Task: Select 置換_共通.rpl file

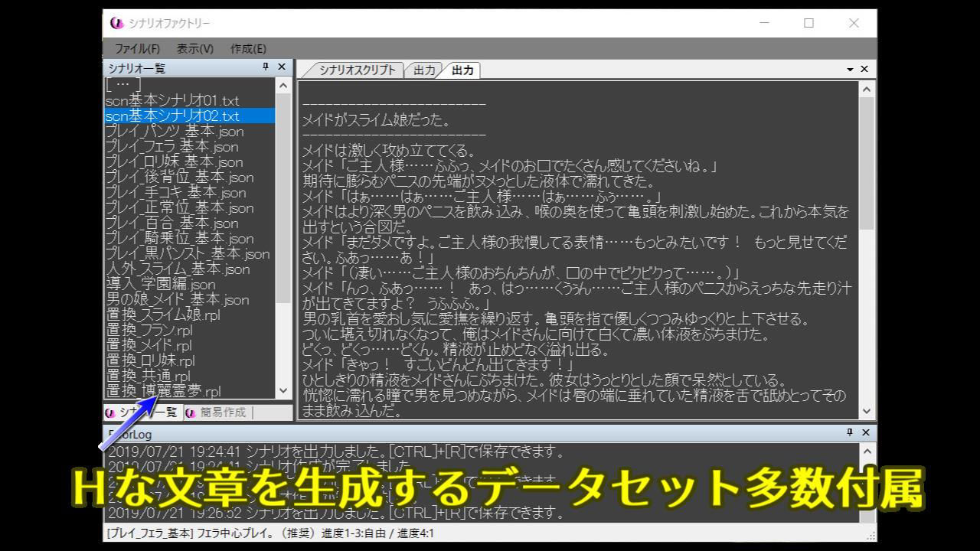Action: tap(148, 376)
